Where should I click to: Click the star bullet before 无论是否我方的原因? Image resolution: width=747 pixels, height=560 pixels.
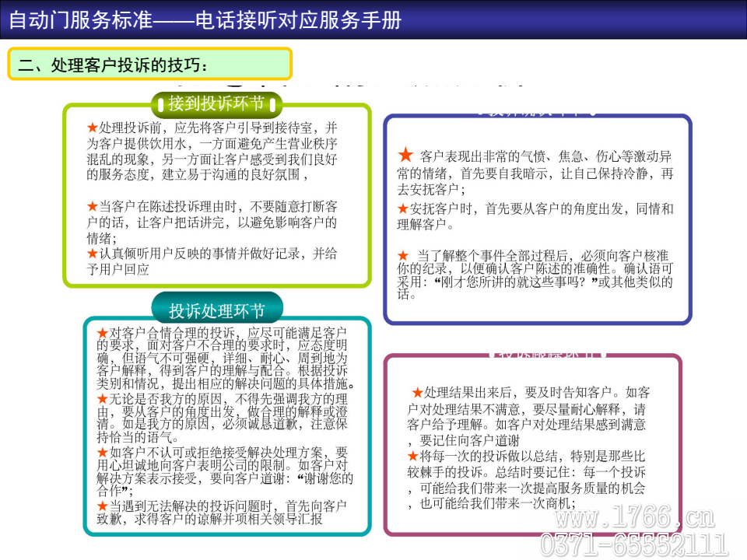(102, 398)
